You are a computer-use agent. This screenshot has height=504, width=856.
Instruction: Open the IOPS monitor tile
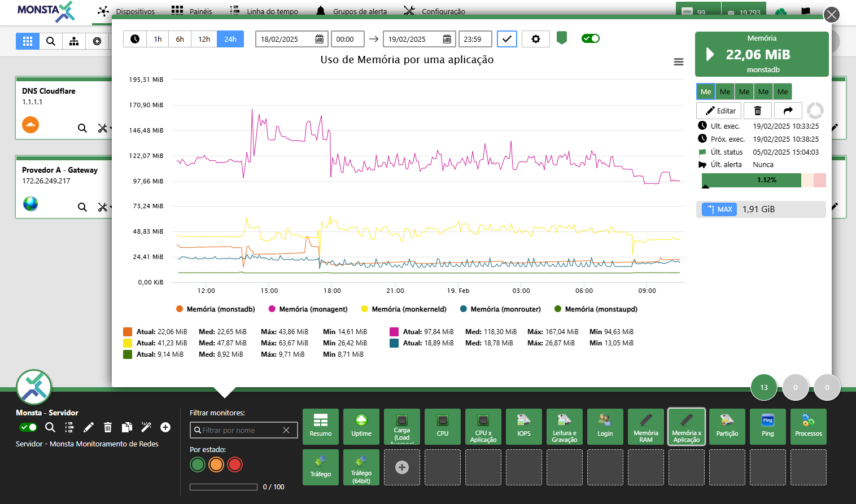coord(524,427)
